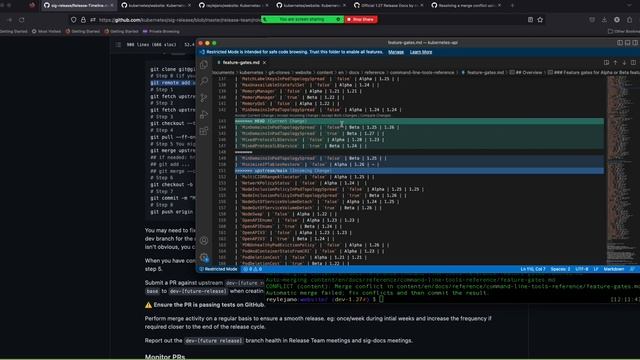Toggle the VS Code panel layout icon
The width and height of the screenshot is (640, 360).
coord(627,42)
